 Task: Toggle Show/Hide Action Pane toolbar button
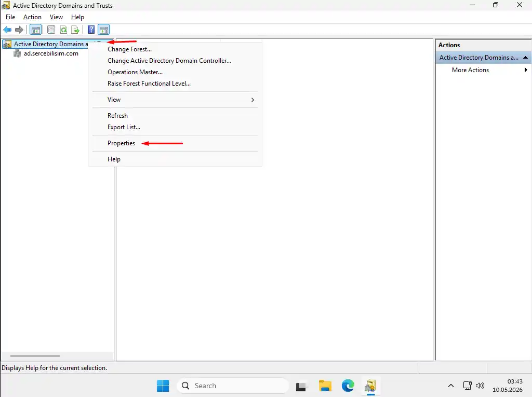(x=103, y=30)
